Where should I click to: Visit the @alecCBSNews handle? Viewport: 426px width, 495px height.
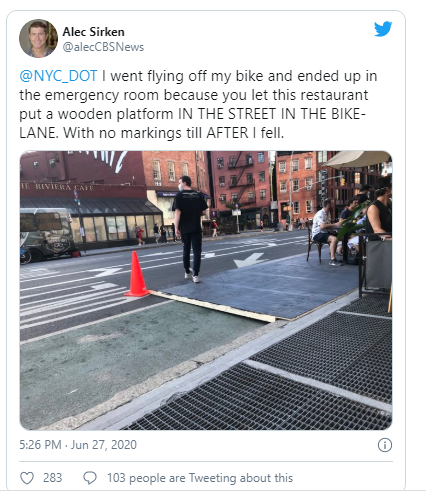click(x=103, y=47)
